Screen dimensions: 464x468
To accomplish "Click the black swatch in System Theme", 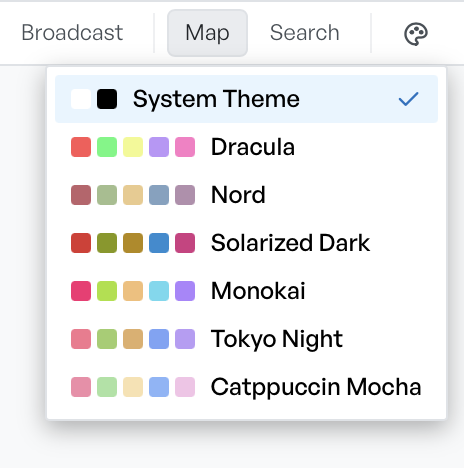I will [107, 99].
